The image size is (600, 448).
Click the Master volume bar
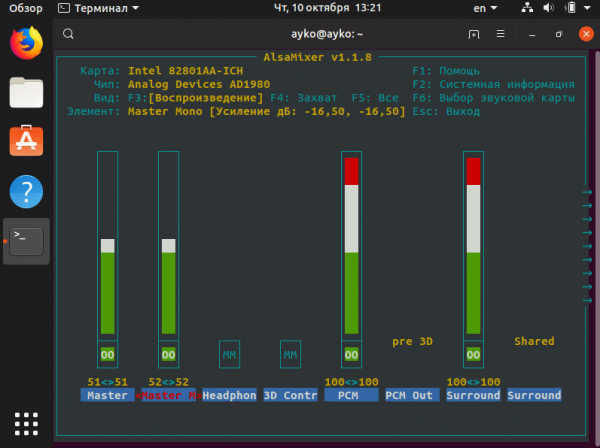(108, 246)
